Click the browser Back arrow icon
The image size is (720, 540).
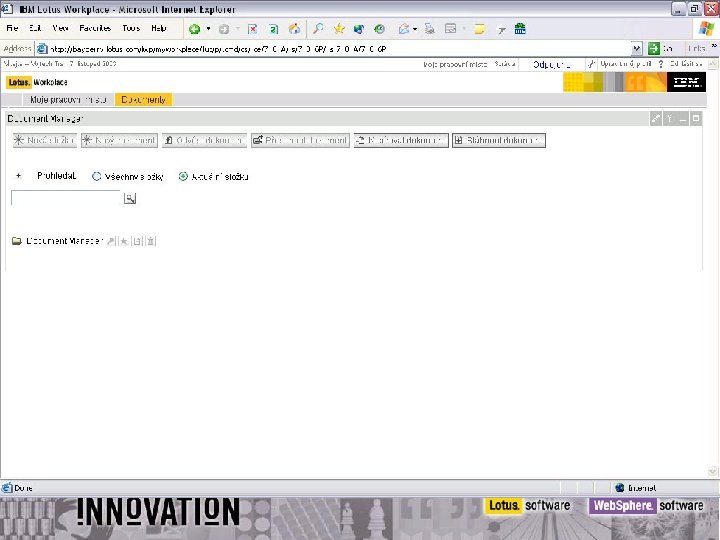click(x=194, y=29)
